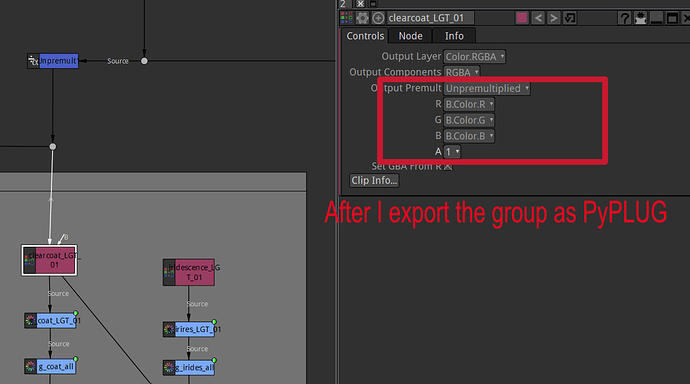690x384 pixels.
Task: Click the clearcoat_LGT_01 name field
Action: 431,18
